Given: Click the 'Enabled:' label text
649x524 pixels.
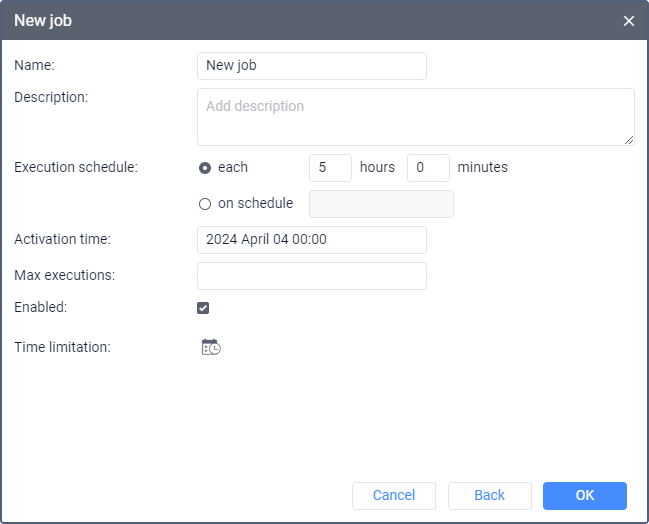Looking at the screenshot, I should coord(40,308).
